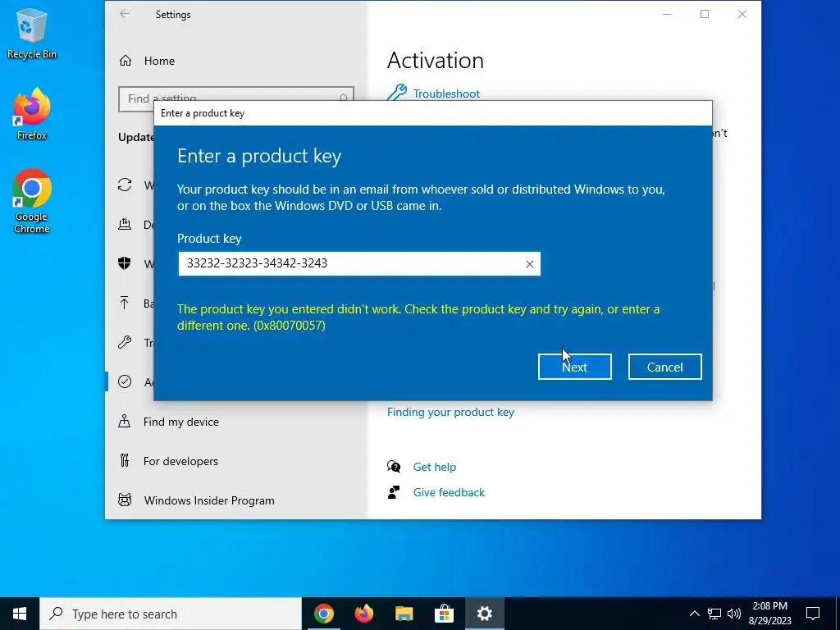Open the taskbar clock and date
840x630 pixels.
pos(769,614)
